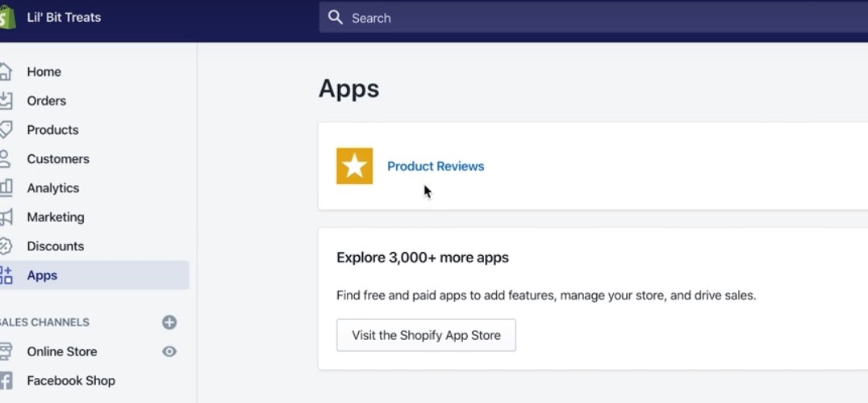Click the Analytics bar chart icon
The image size is (868, 403).
pyautogui.click(x=5, y=188)
